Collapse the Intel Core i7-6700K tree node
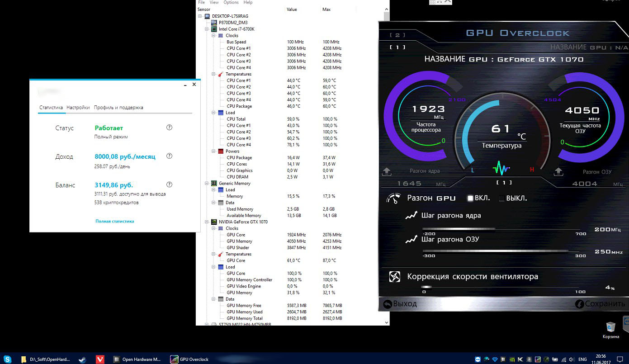The height and width of the screenshot is (364, 629). [x=208, y=29]
